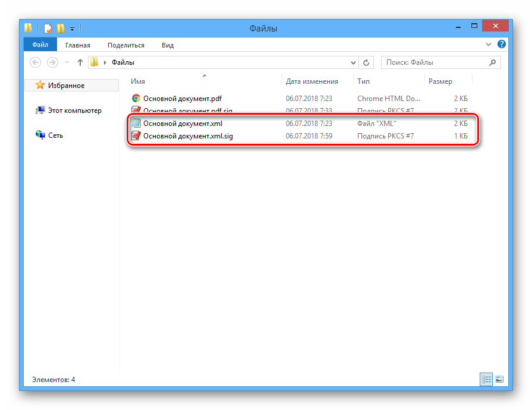This screenshot has height=410, width=532.
Task: Switch to large thumbnails view icon
Action: point(499,379)
